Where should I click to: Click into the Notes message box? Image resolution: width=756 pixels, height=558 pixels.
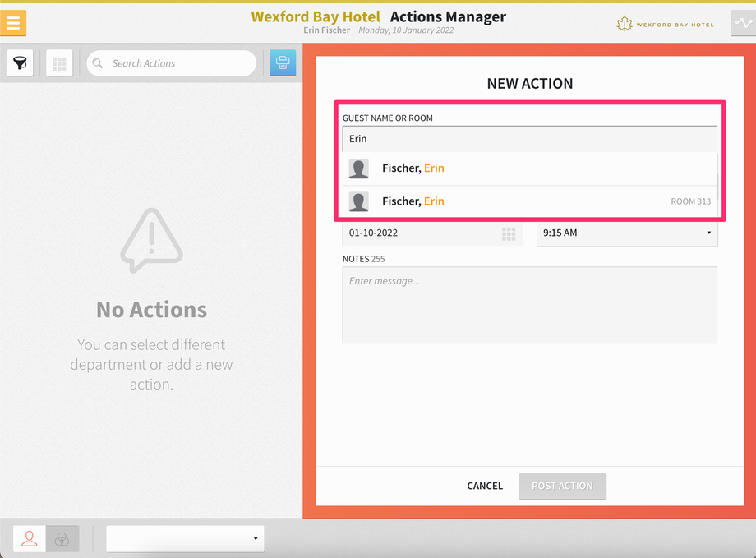530,305
